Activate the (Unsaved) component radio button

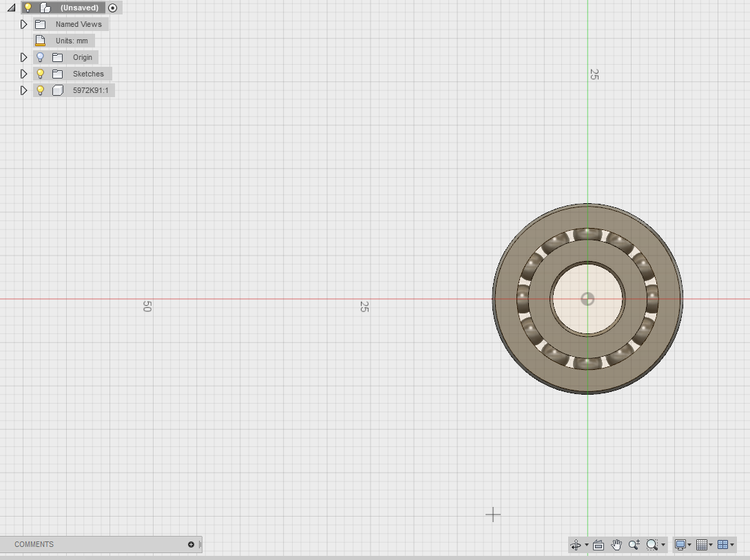pyautogui.click(x=112, y=8)
